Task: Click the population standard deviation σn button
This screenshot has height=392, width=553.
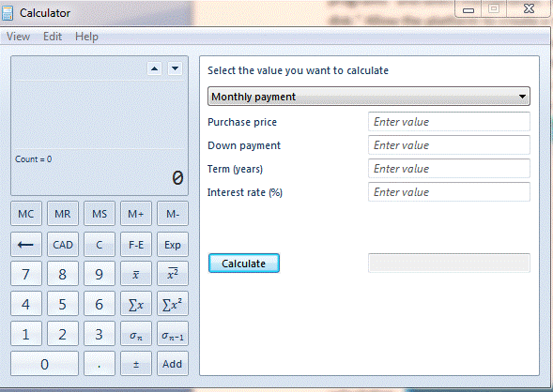Action: tap(136, 334)
